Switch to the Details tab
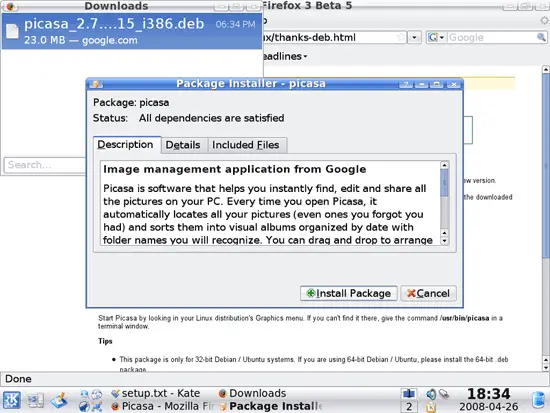This screenshot has width=550, height=413. 183,145
